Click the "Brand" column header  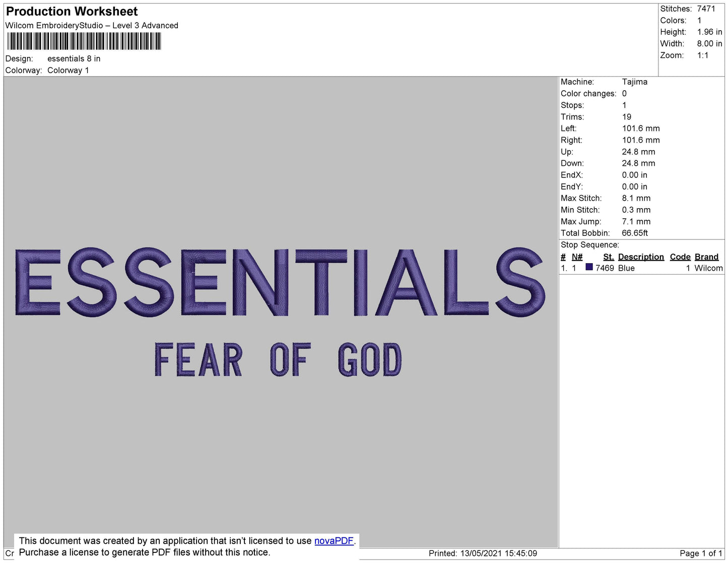point(706,257)
